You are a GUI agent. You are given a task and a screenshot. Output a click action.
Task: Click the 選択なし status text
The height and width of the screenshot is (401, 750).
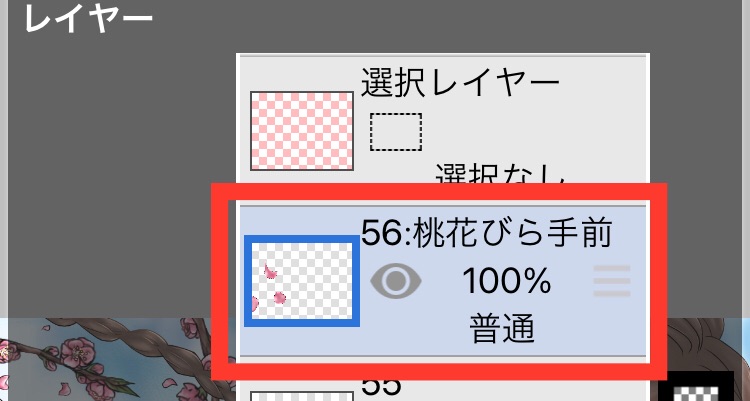[x=501, y=175]
